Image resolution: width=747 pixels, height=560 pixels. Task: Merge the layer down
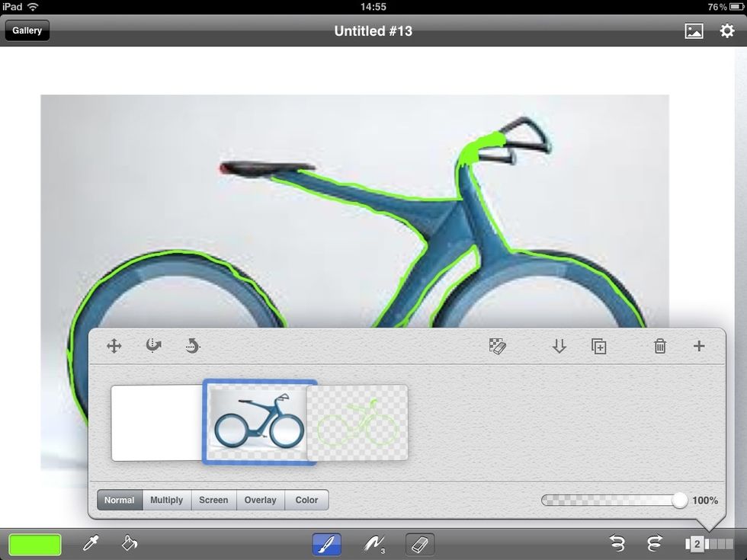click(559, 346)
